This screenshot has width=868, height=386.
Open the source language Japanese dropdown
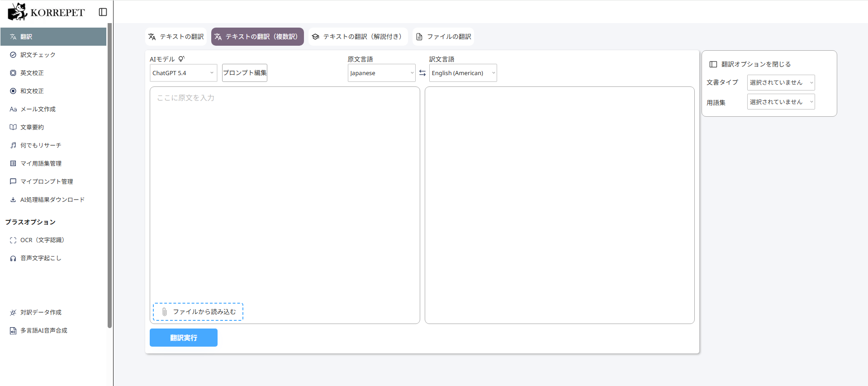coord(382,73)
